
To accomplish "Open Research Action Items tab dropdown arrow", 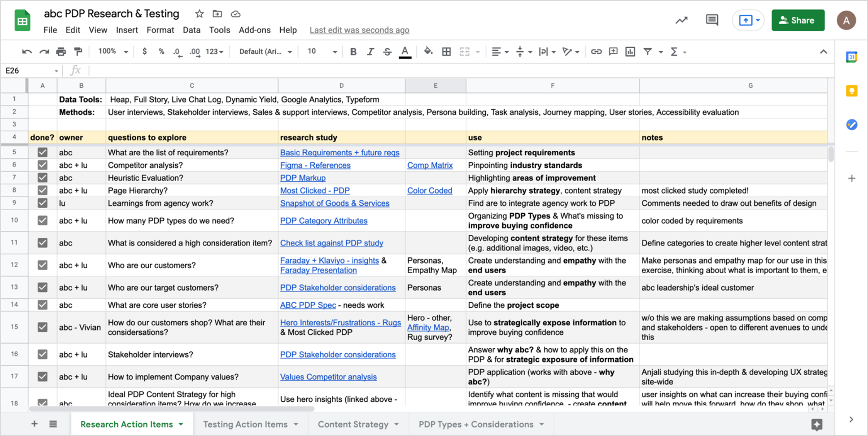I will (x=181, y=424).
